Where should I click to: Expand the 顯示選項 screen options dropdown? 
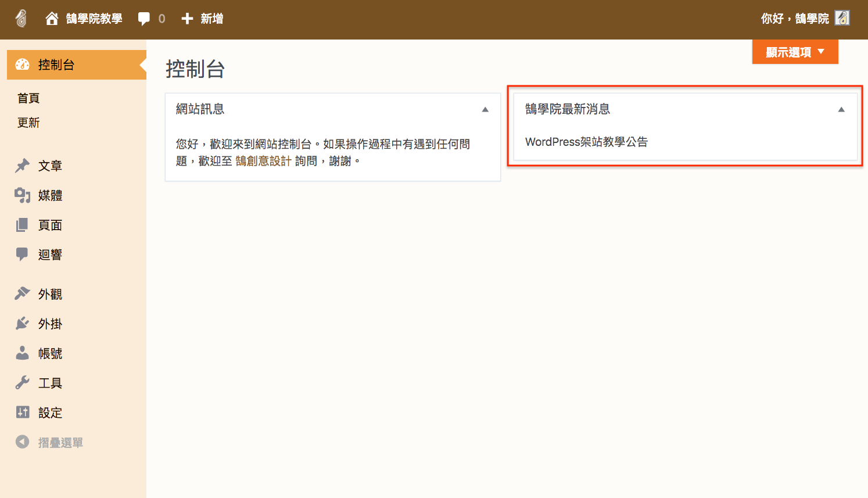(x=795, y=52)
